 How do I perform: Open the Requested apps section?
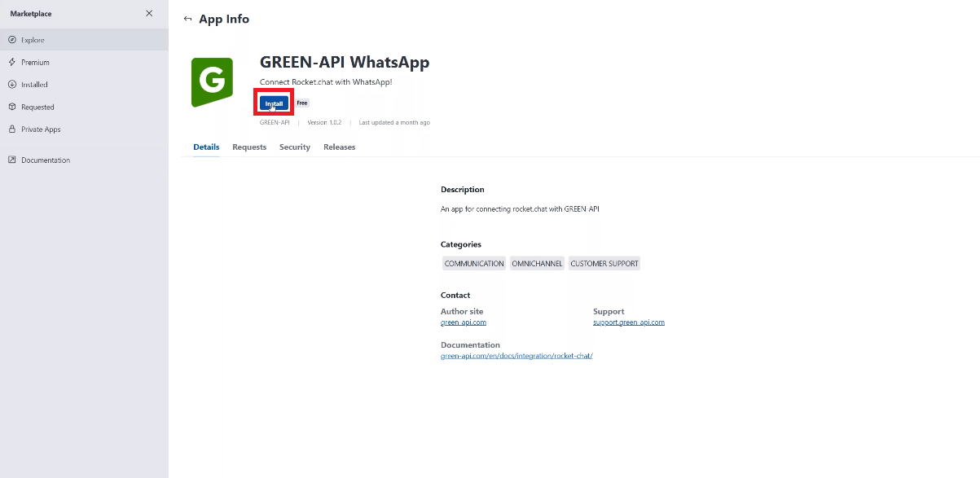(x=36, y=107)
